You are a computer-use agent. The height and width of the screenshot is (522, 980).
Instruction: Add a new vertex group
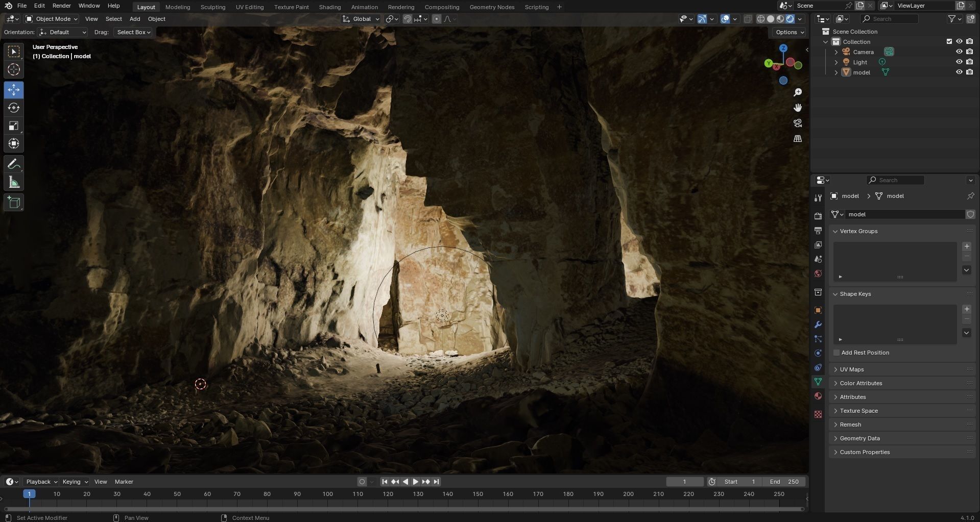(967, 246)
